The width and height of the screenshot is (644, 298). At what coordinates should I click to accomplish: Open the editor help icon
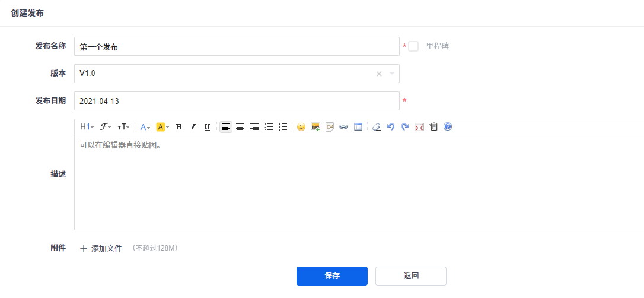tap(448, 127)
